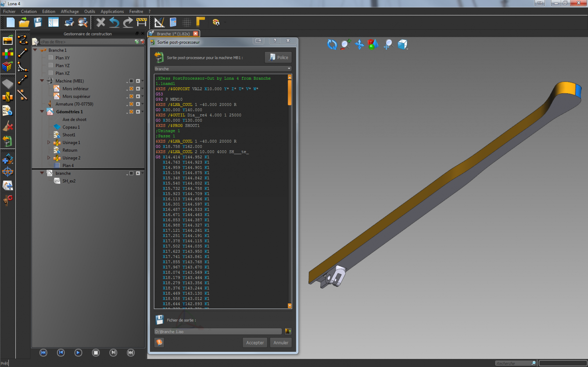The image size is (588, 367).
Task: Open the Branche dropdown in post-processor dialog
Action: point(223,69)
